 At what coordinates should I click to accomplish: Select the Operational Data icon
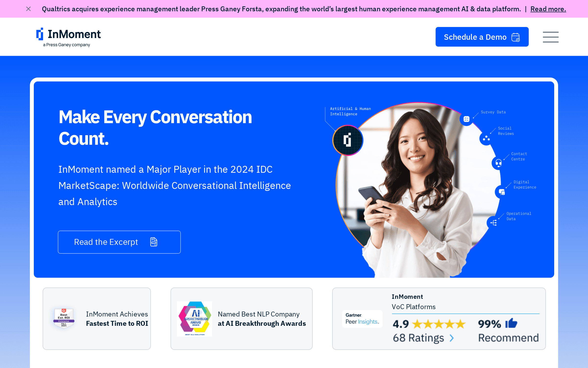point(493,223)
